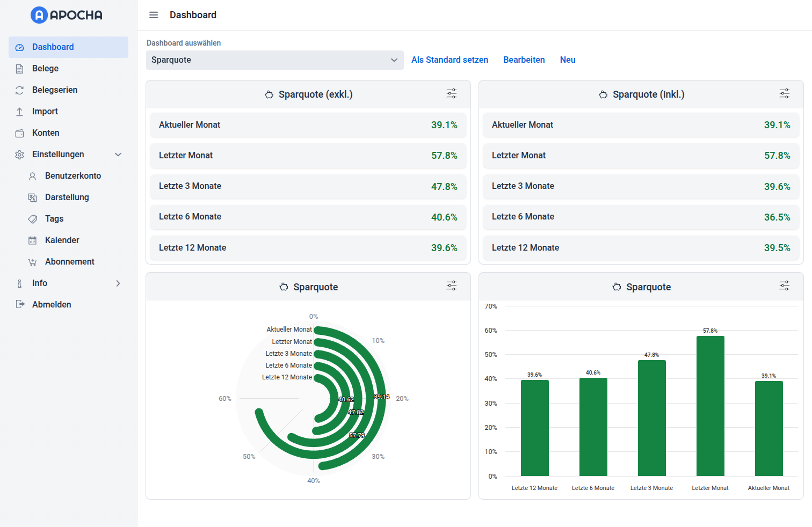Click the Abmelden logout icon
This screenshot has width=812, height=527.
[x=20, y=304]
